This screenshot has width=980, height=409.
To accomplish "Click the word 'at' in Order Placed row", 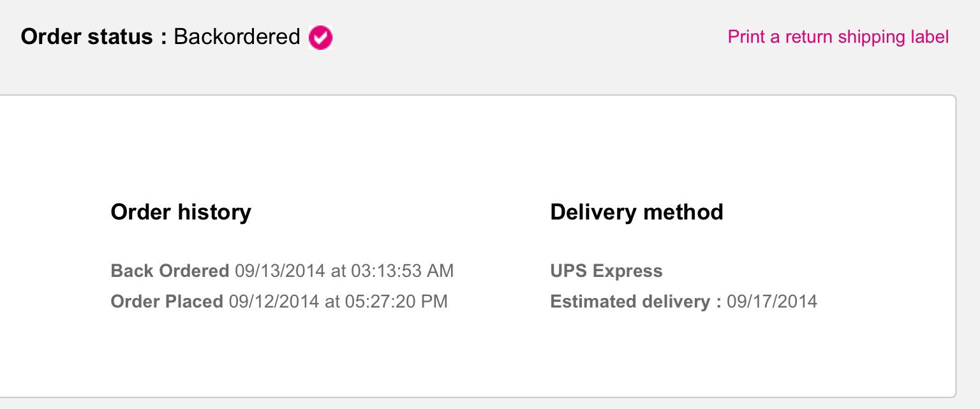I will point(332,301).
